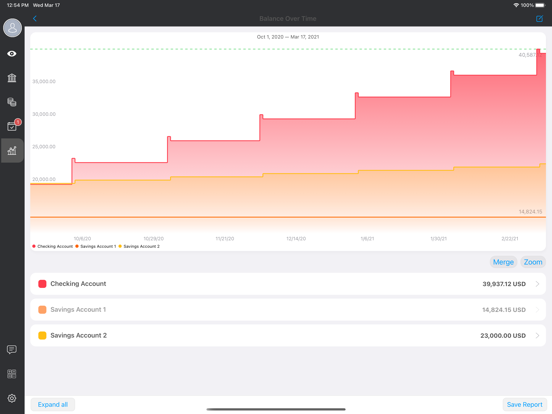This screenshot has width=552, height=414.
Task: Toggle Savings Account 2 row in chart
Action: 288,335
